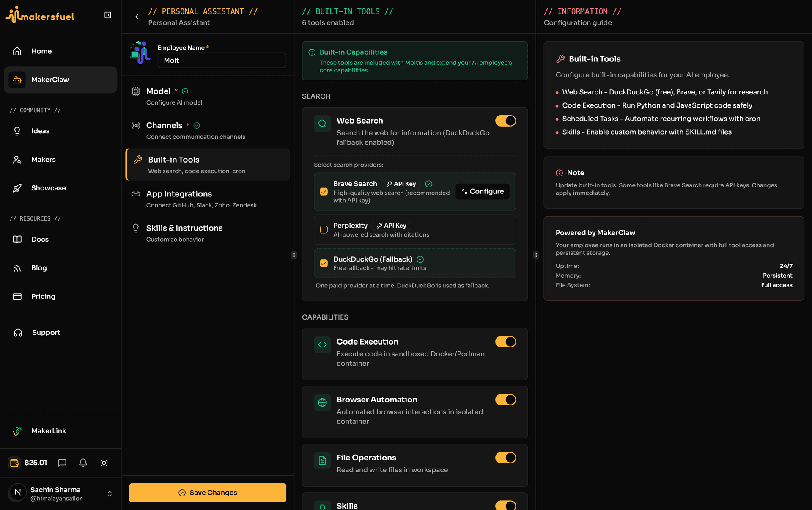The height and width of the screenshot is (510, 812).
Task: Open MakerLink at sidebar bottom
Action: (x=60, y=431)
